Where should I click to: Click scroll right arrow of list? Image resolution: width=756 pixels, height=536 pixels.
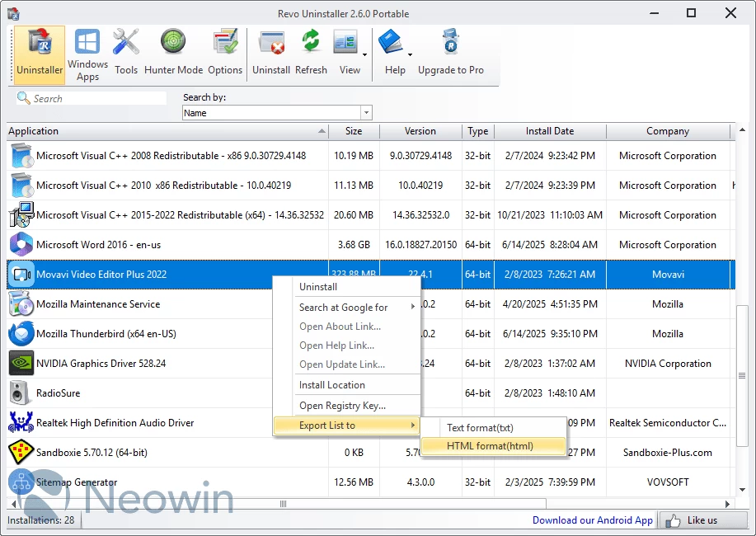[x=727, y=504]
